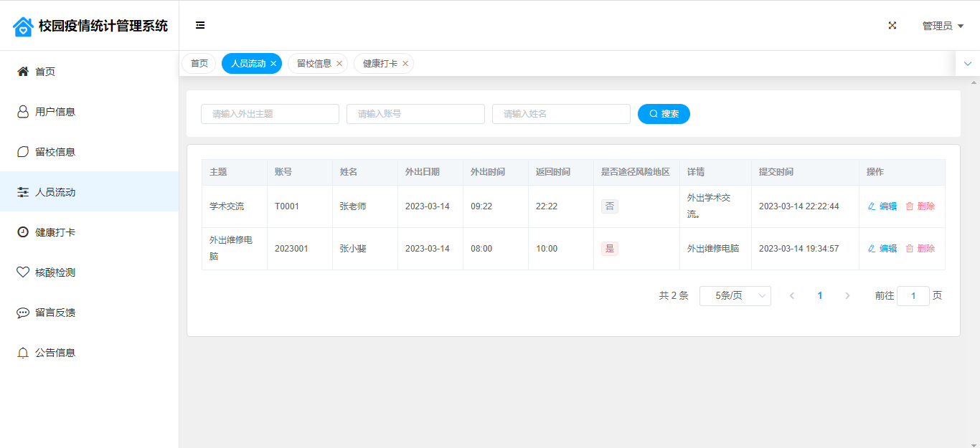980x448 pixels.
Task: Edit the 学术交流 record
Action: (x=882, y=206)
